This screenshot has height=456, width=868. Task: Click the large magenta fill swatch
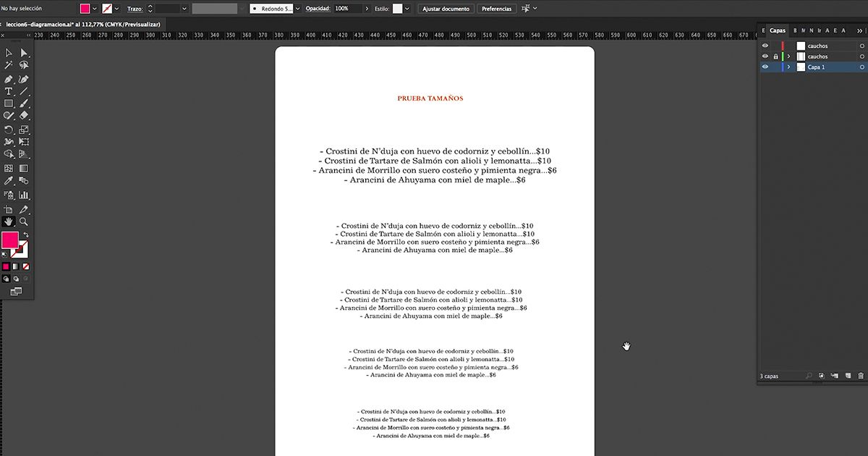10,240
